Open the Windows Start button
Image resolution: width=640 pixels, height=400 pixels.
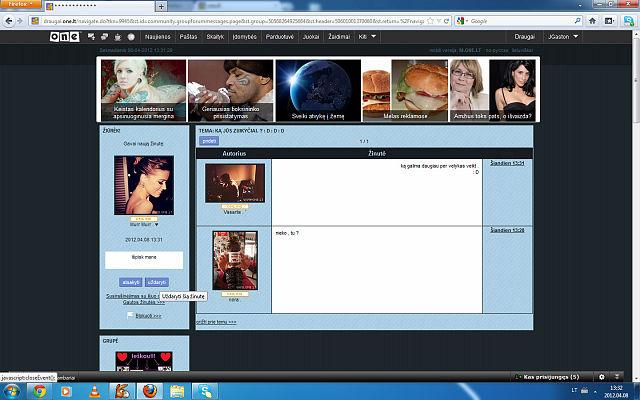(x=11, y=392)
